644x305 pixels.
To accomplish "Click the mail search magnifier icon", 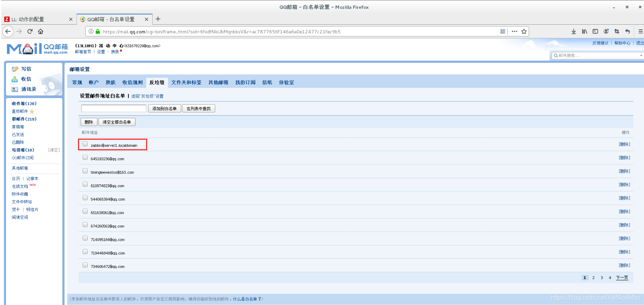I will (x=556, y=56).
